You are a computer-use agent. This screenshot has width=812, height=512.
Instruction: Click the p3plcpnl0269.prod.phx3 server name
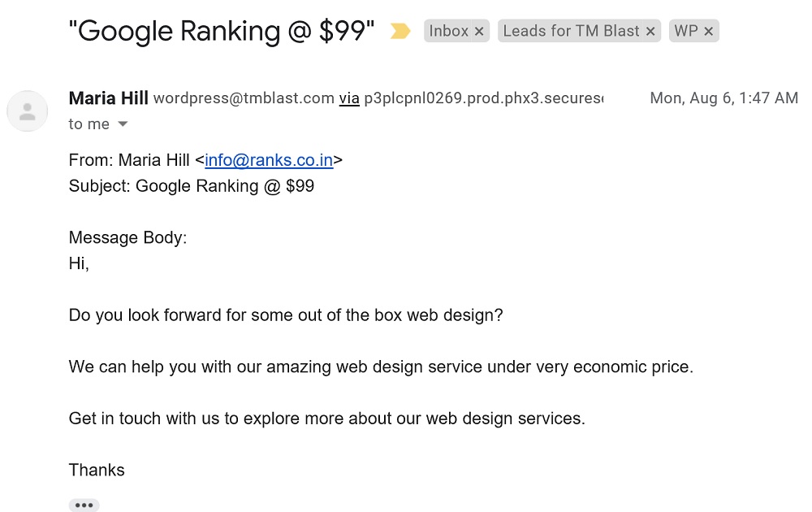click(484, 98)
